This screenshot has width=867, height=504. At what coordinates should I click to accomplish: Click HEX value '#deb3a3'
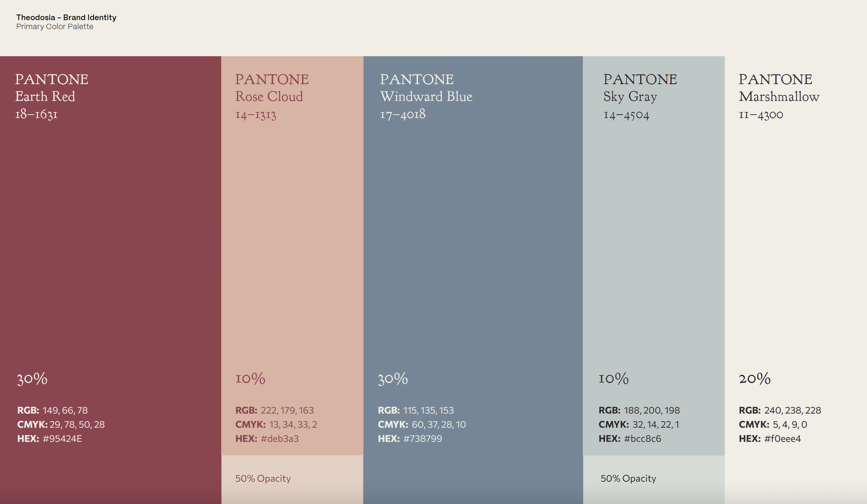[280, 438]
